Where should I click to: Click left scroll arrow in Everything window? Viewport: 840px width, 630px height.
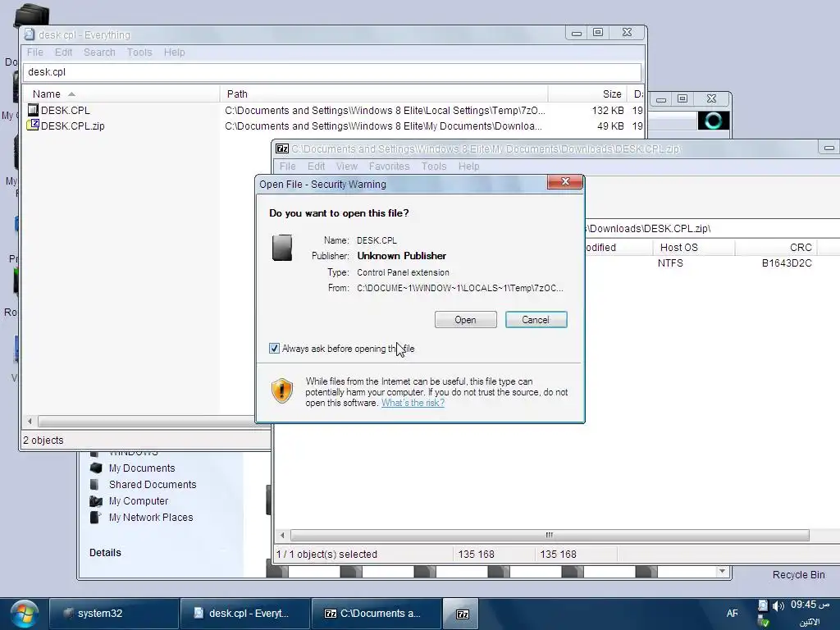click(30, 421)
